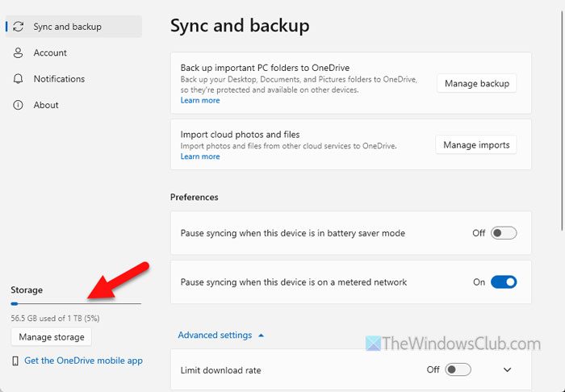Open the About page
This screenshot has height=392, width=565.
coord(46,105)
